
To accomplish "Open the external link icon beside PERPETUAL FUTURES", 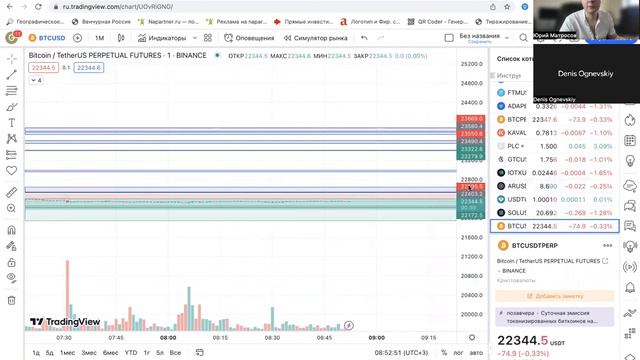I will click(605, 261).
